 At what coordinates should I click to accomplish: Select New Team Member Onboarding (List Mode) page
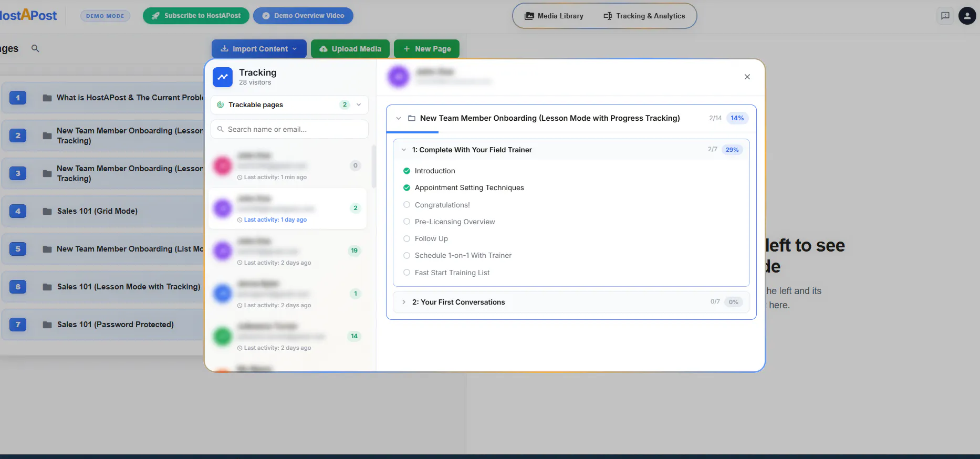(x=102, y=249)
